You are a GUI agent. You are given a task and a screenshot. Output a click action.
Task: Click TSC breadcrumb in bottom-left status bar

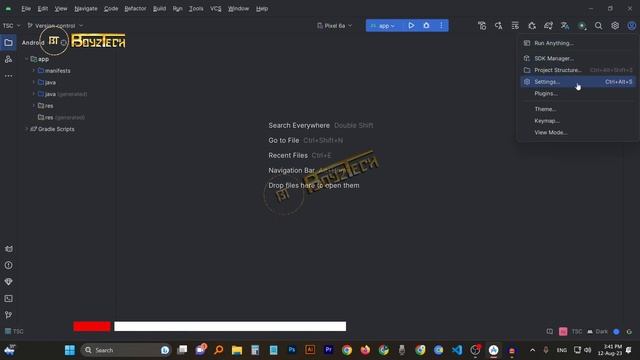click(x=14, y=331)
